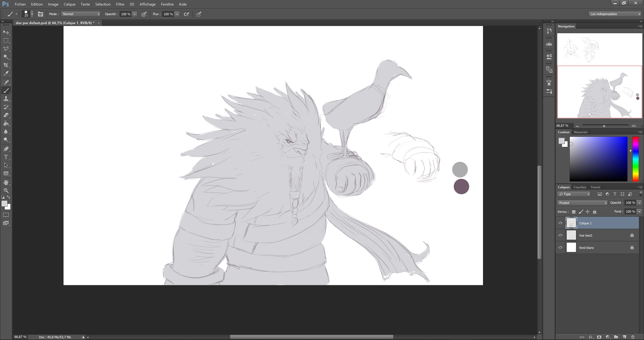Select the Eraser tool
The image size is (644, 340).
click(x=6, y=115)
